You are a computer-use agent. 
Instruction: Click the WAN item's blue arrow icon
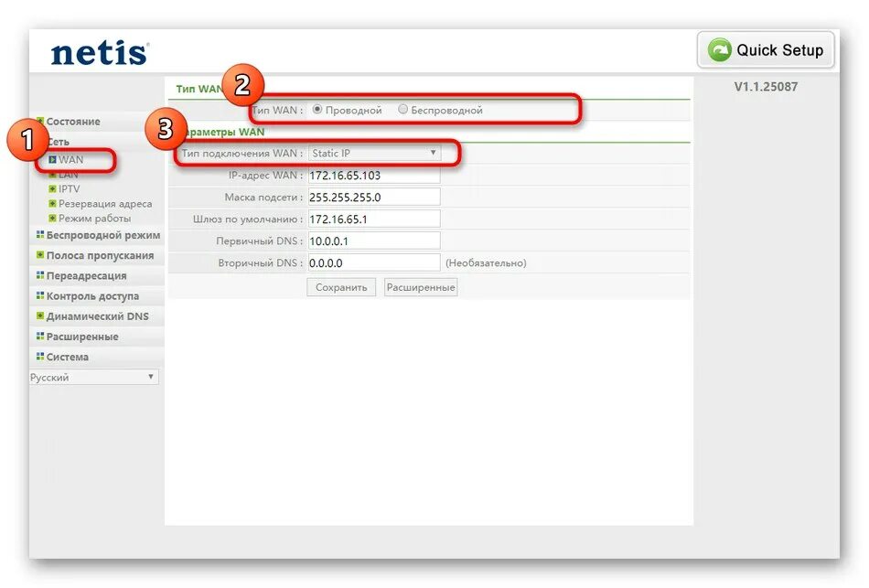[53, 160]
